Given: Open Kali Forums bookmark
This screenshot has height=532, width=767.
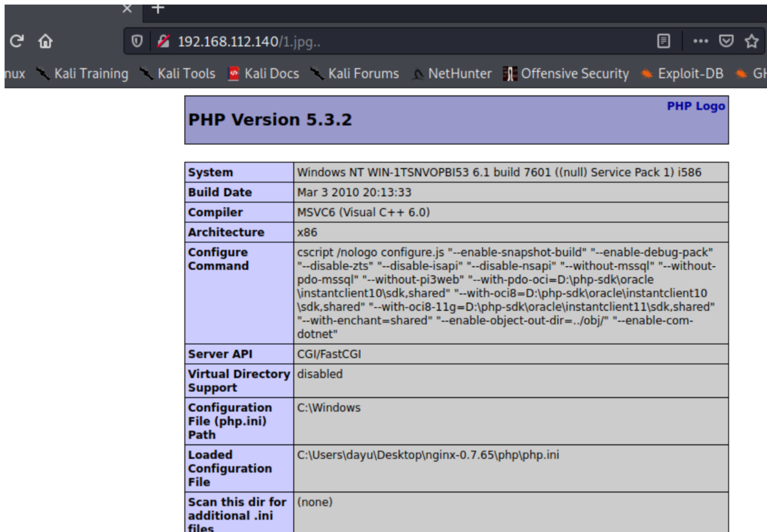Looking at the screenshot, I should click(354, 73).
